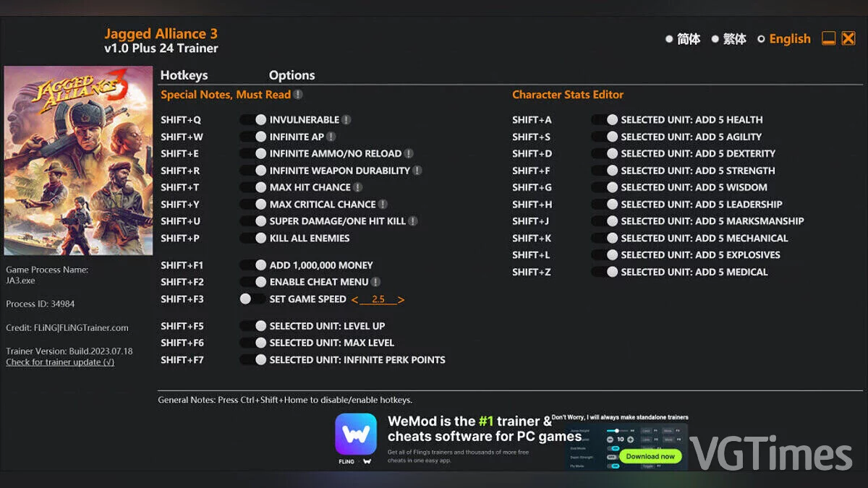
Task: Select the English language radio button
Action: pyautogui.click(x=761, y=39)
